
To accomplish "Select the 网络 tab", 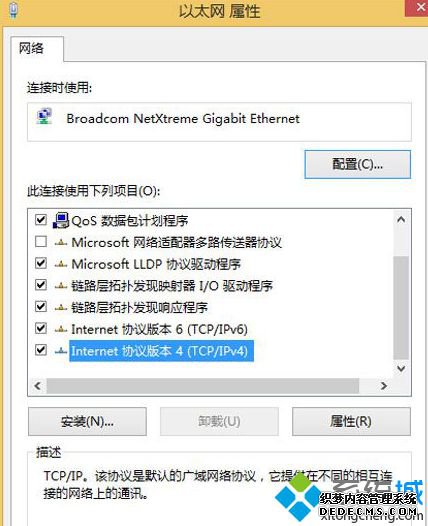I will 31,49.
